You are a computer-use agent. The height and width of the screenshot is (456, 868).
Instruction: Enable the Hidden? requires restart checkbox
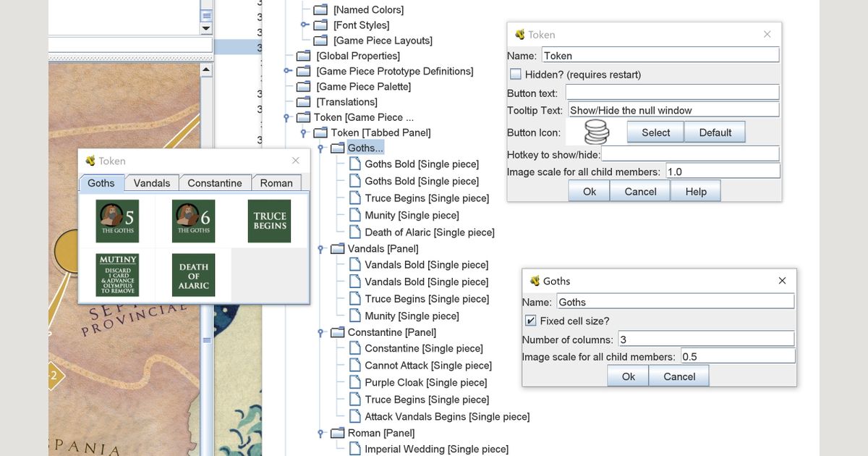(514, 73)
